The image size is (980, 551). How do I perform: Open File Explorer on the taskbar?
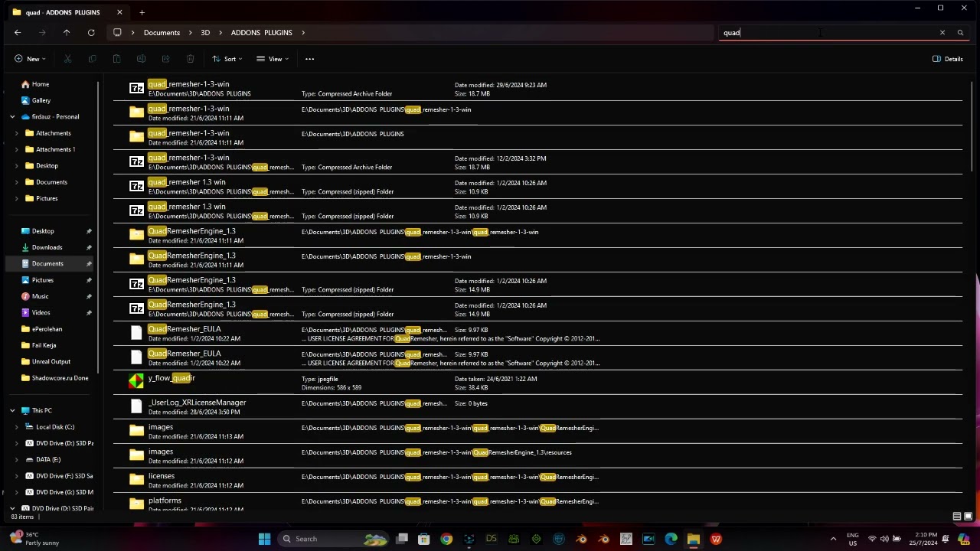[693, 539]
